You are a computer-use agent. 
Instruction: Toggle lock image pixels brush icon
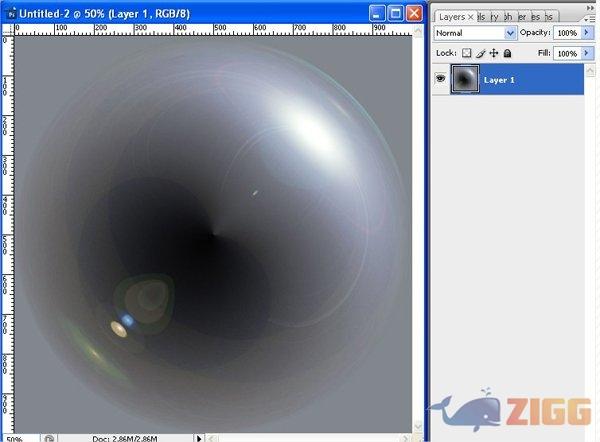pos(480,53)
